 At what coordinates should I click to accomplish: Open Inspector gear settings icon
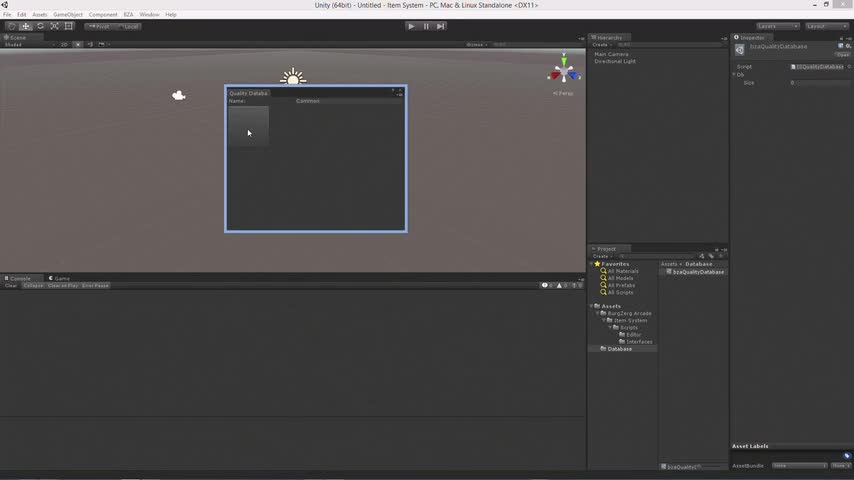click(x=848, y=46)
